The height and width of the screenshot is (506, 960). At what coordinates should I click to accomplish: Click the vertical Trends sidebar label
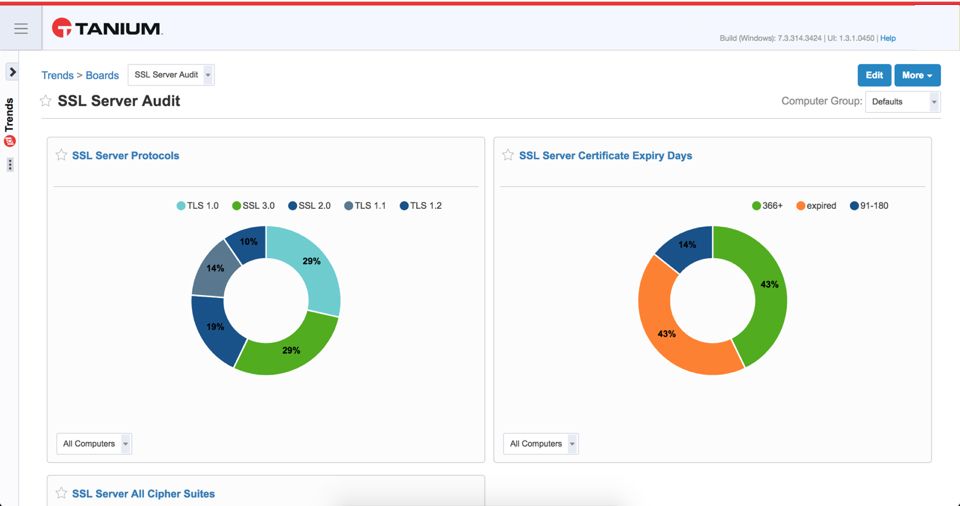coord(9,115)
